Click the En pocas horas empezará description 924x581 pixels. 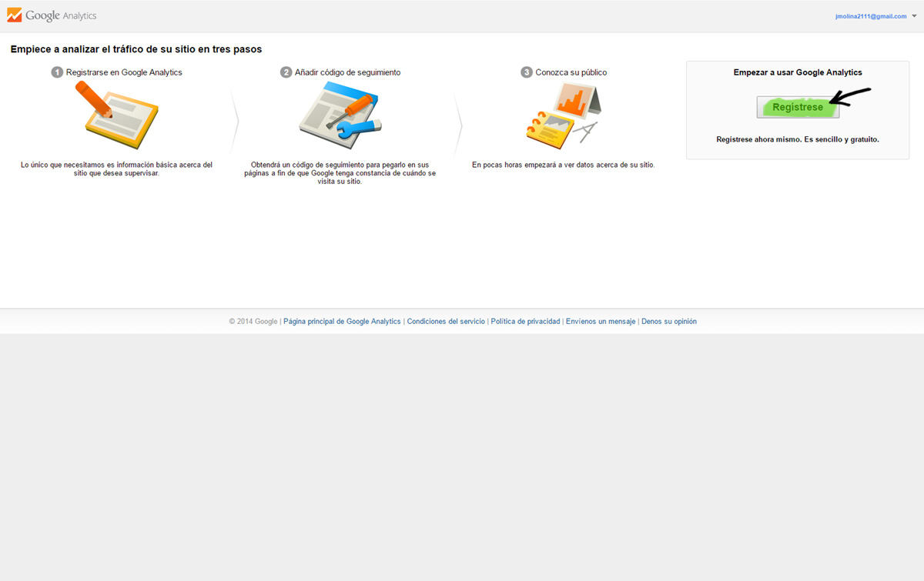point(564,165)
